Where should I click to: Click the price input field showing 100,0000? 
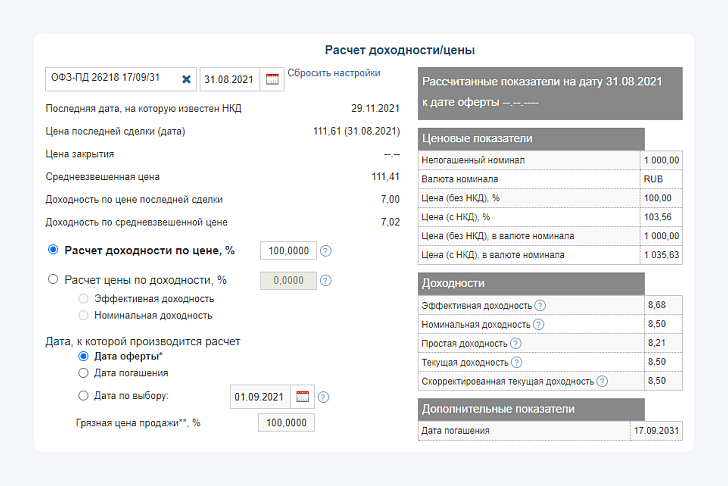[x=288, y=251]
